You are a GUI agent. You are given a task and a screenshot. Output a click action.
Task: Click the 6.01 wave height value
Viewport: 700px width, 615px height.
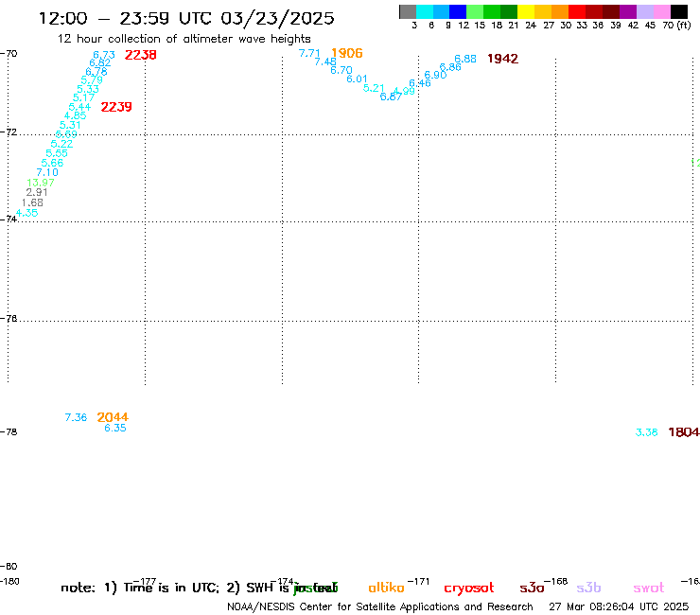358,79
